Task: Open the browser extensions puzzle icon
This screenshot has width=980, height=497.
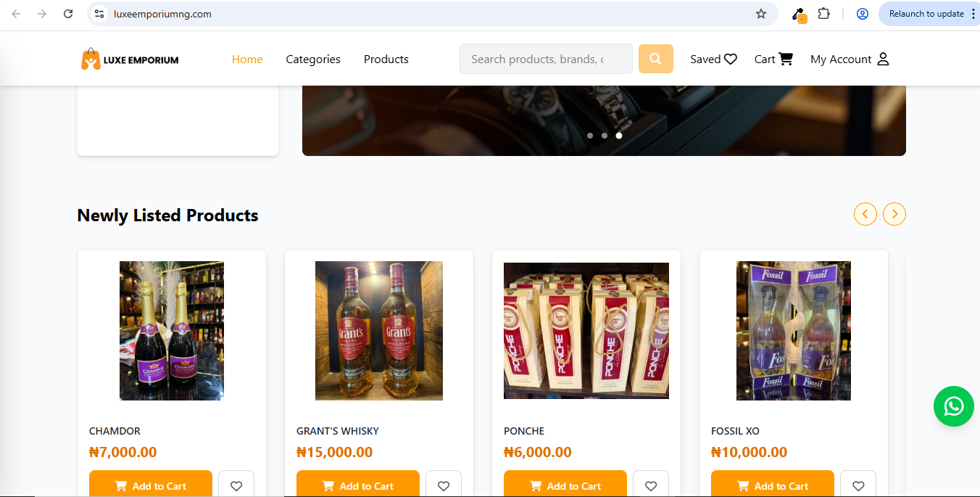Action: (823, 13)
